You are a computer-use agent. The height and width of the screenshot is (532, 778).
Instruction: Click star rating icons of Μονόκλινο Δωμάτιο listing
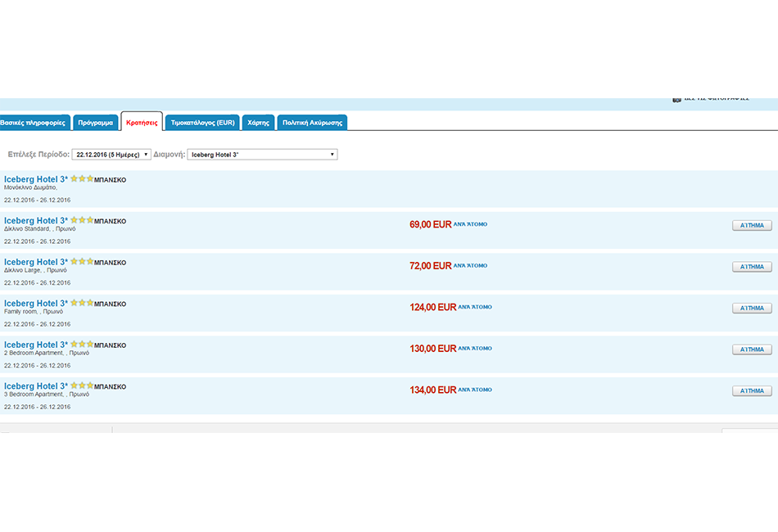tap(82, 178)
